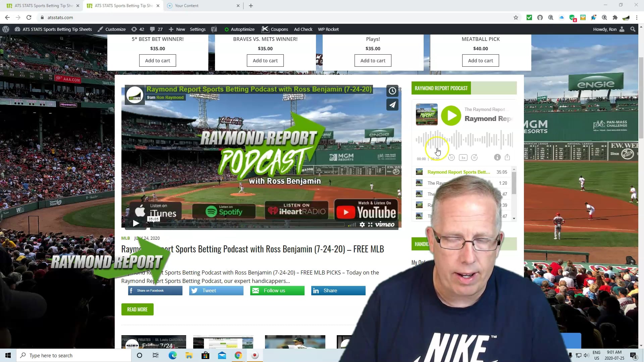This screenshot has width=644, height=362.
Task: Go back to previous page
Action: 7,17
